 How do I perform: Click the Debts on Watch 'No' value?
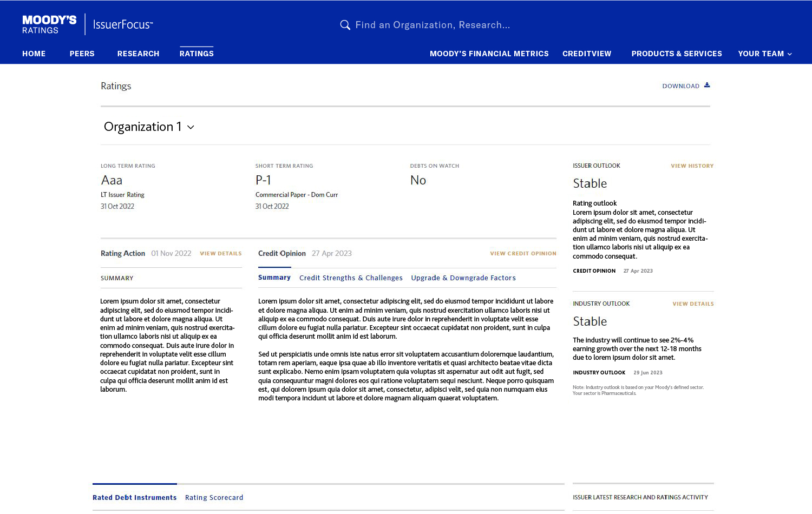tap(418, 180)
